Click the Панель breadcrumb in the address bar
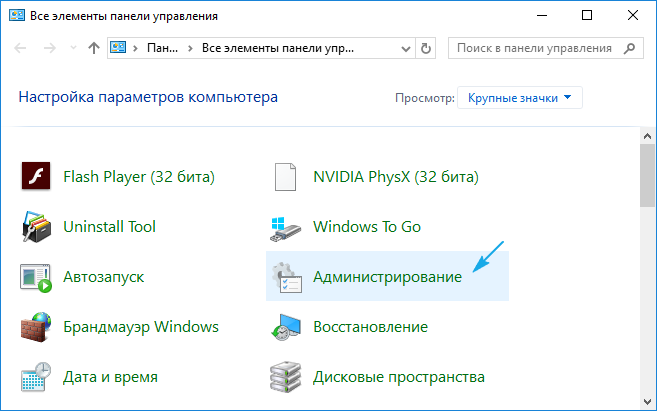This screenshot has width=657, height=411. click(x=163, y=48)
